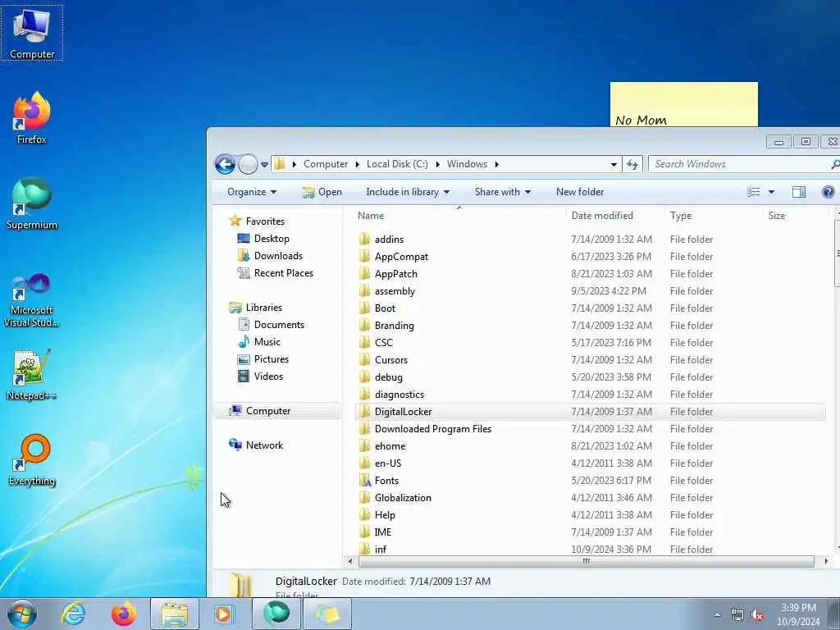This screenshot has width=840, height=630.
Task: Switch to Supermium in the taskbar
Action: pos(276,614)
